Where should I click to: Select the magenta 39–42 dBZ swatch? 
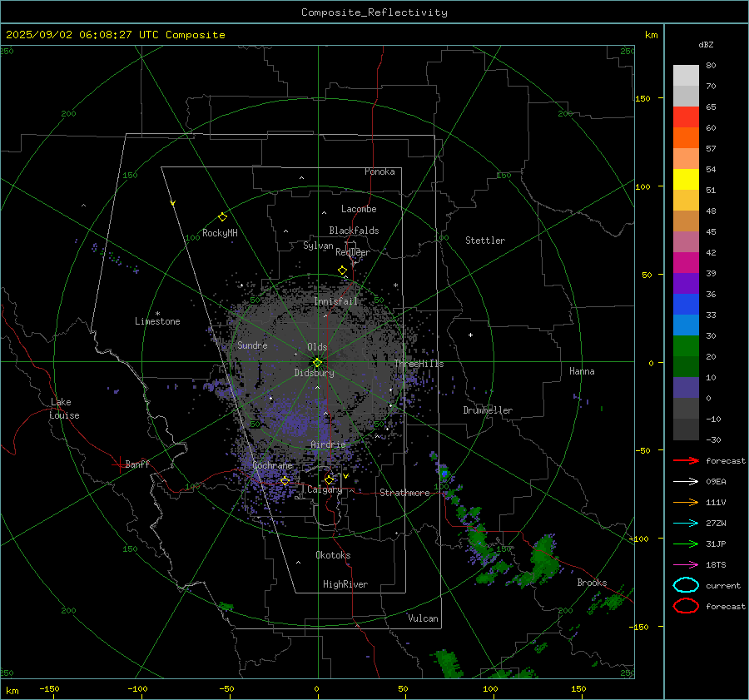pyautogui.click(x=686, y=262)
